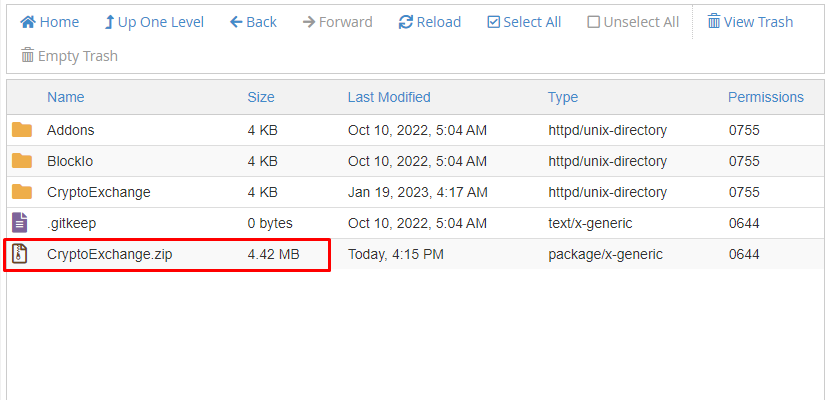Click the CryptoExchange.zip archive icon
The image size is (830, 400).
(21, 254)
